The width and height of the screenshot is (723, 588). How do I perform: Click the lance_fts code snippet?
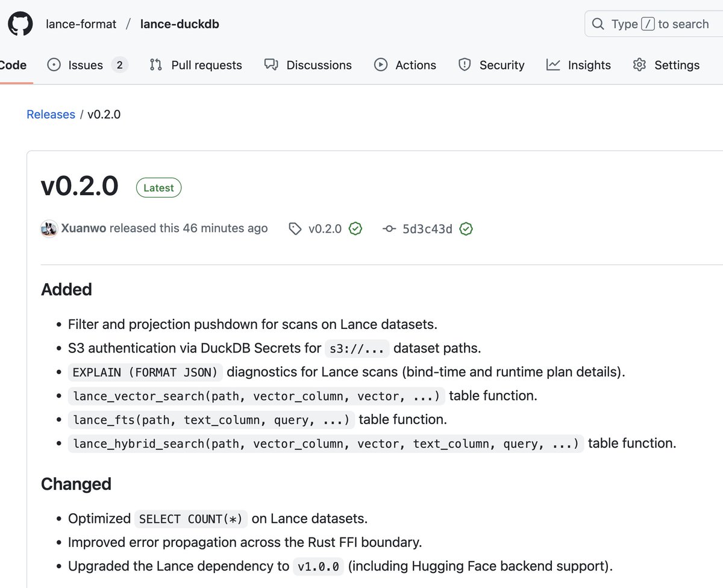pyautogui.click(x=211, y=419)
